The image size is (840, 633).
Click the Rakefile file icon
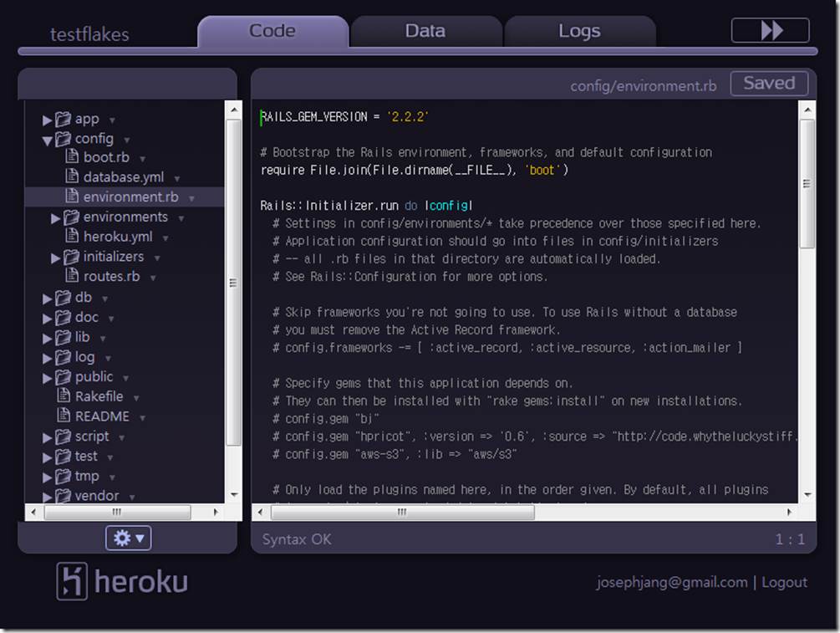coord(64,395)
